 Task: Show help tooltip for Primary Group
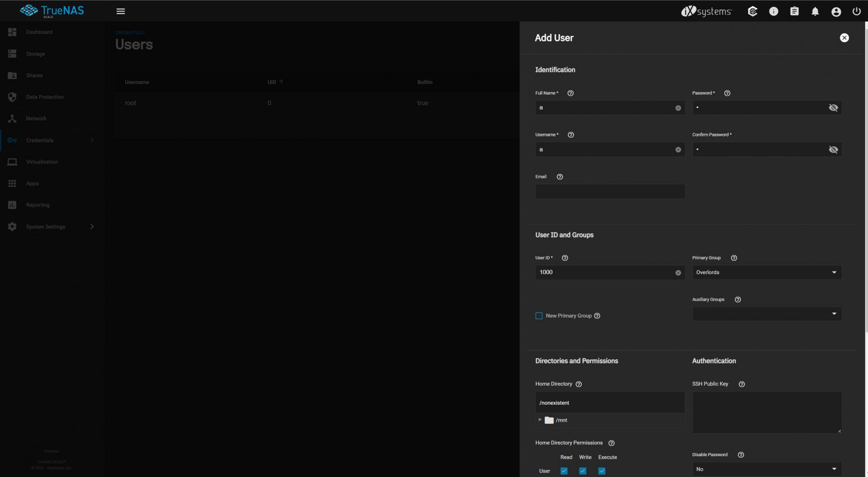[x=734, y=258]
